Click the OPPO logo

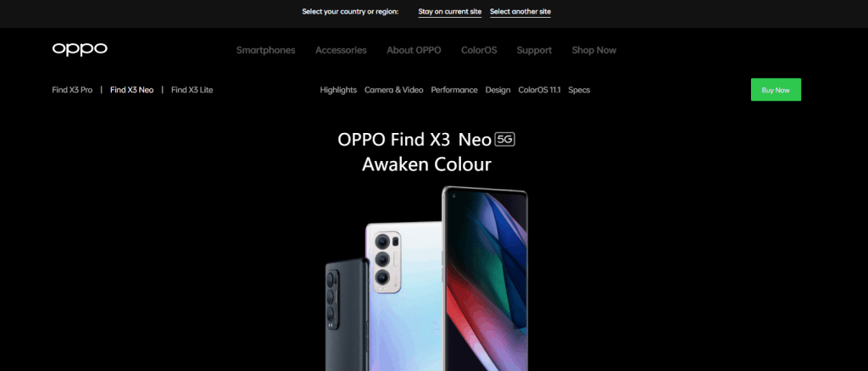pos(80,49)
